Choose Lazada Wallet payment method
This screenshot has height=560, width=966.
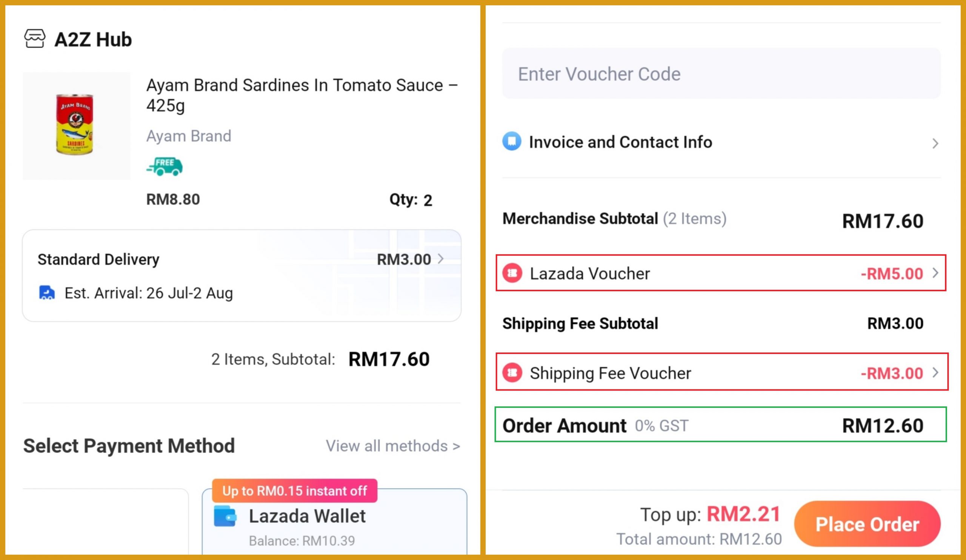click(x=307, y=516)
